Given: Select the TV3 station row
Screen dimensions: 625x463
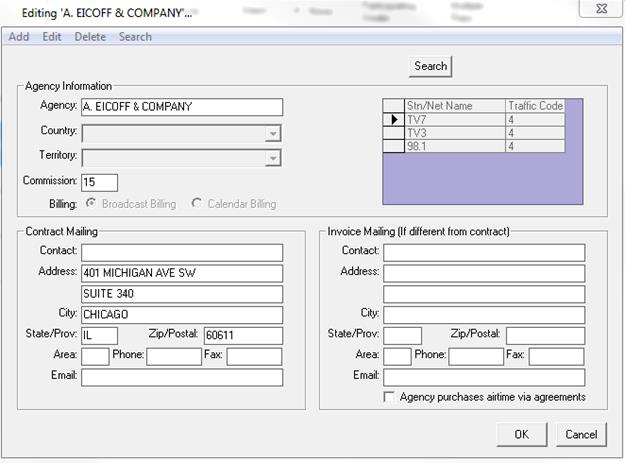Looking at the screenshot, I should (455, 132).
